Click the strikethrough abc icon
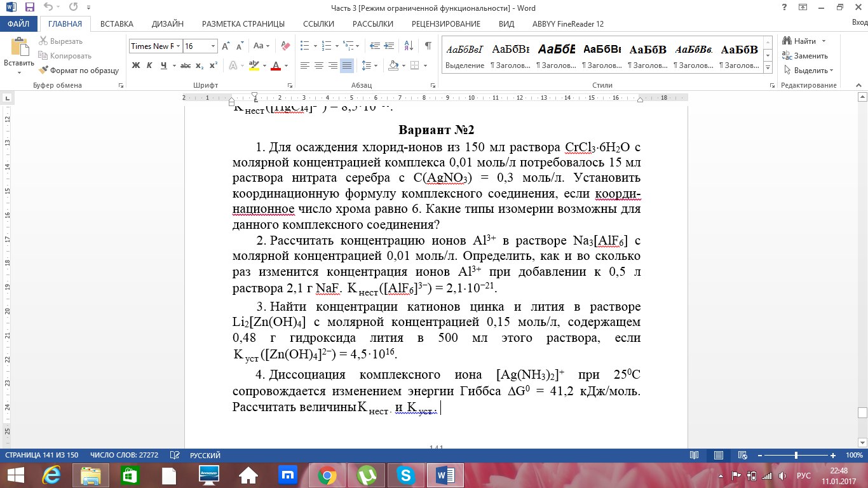Screen dimensions: 868x488 185,65
